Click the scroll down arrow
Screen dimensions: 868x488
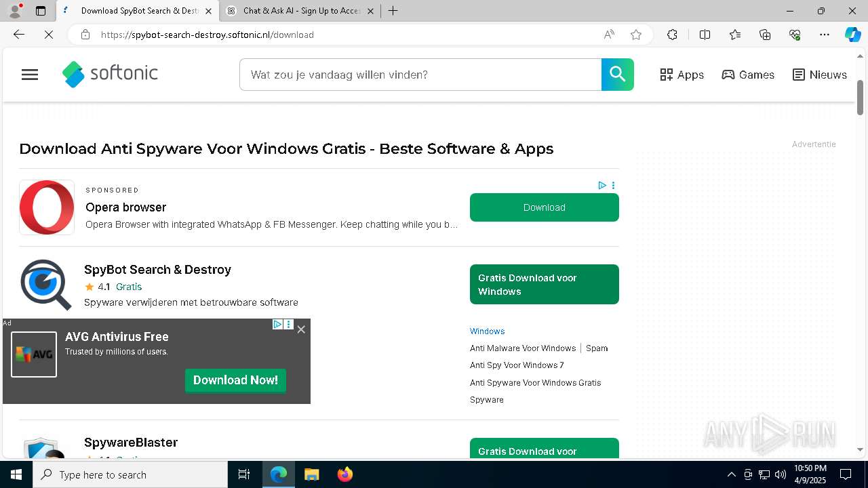[860, 449]
